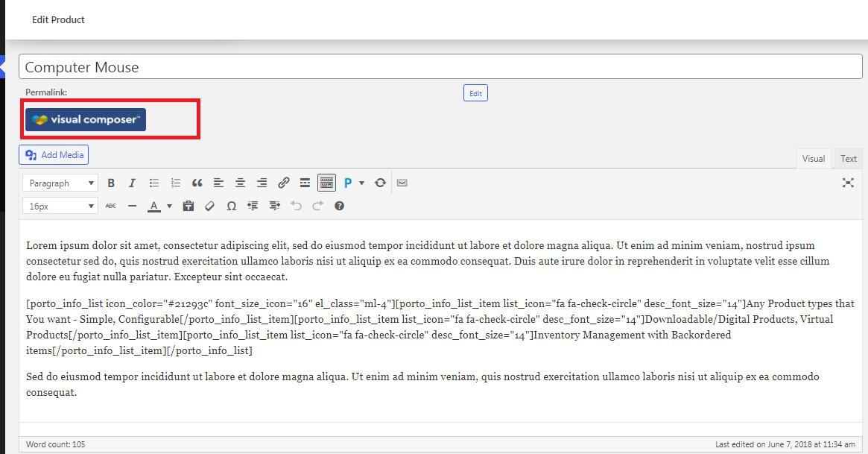Insert Read More tag
This screenshot has height=454, width=868.
[305, 183]
